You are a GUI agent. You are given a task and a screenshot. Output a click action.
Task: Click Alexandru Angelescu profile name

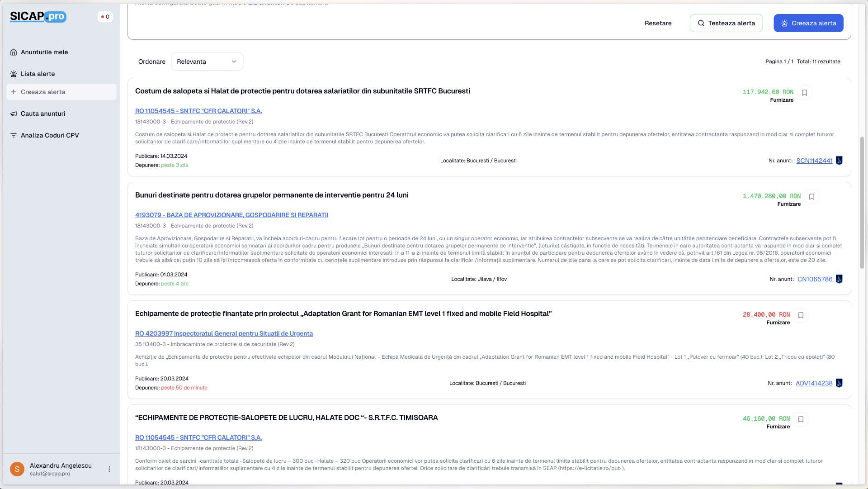click(61, 465)
